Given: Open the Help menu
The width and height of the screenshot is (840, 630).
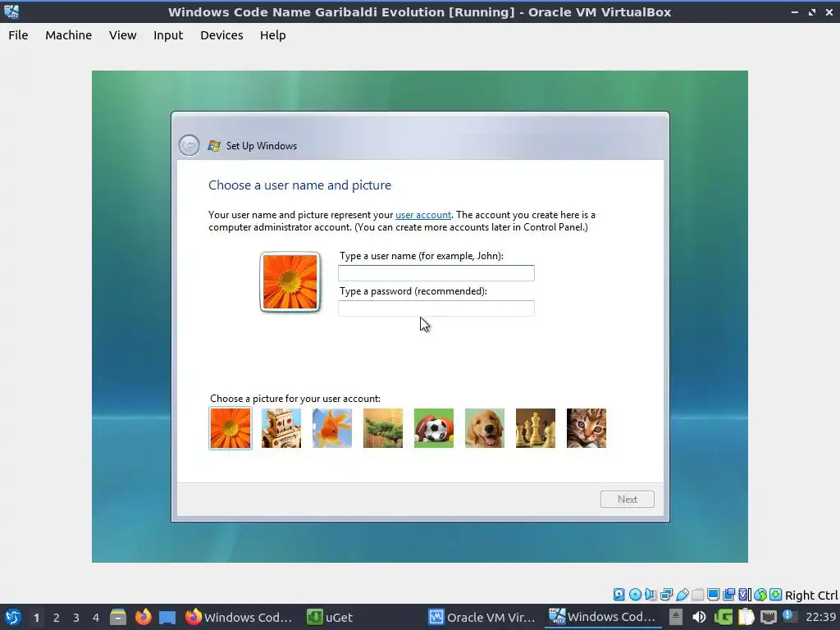Looking at the screenshot, I should click(x=272, y=35).
